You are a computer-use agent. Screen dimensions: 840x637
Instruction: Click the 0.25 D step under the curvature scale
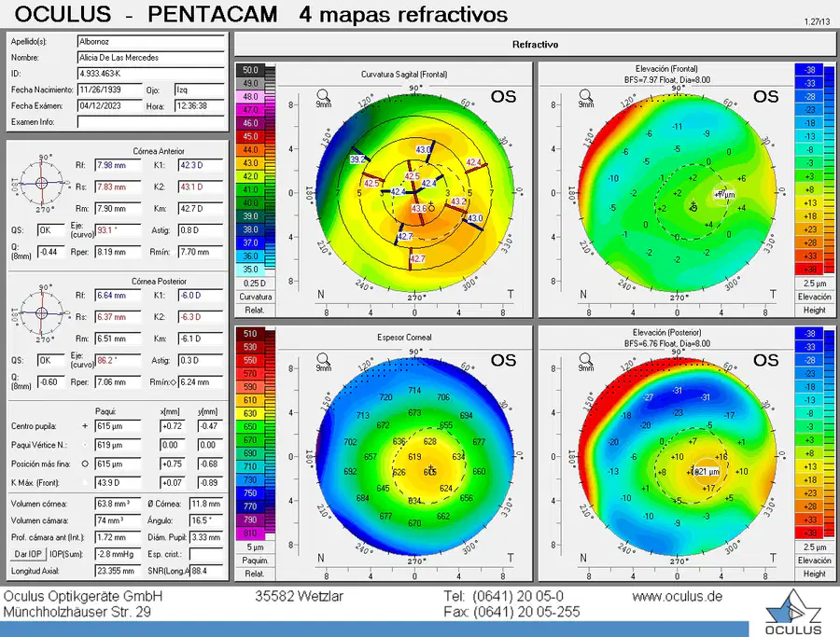point(256,284)
